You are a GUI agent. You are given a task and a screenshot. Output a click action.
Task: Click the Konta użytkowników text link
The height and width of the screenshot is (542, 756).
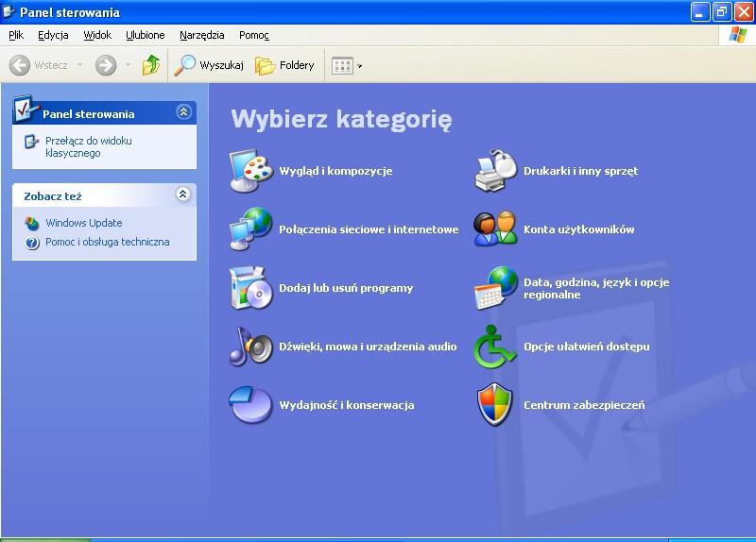579,229
